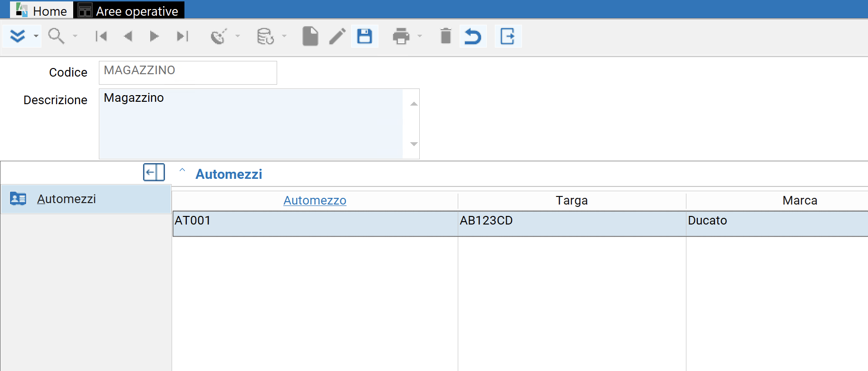Expand the search options dropdown arrow
This screenshot has width=868, height=371.
click(x=75, y=36)
